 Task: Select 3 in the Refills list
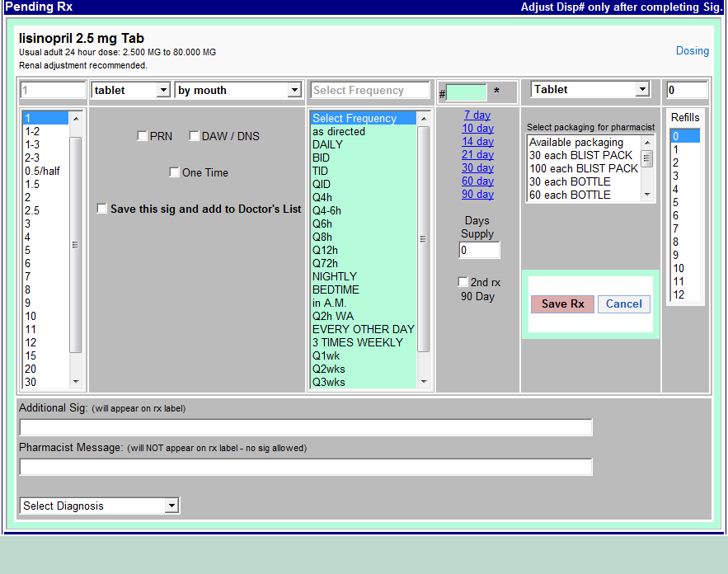(x=685, y=176)
